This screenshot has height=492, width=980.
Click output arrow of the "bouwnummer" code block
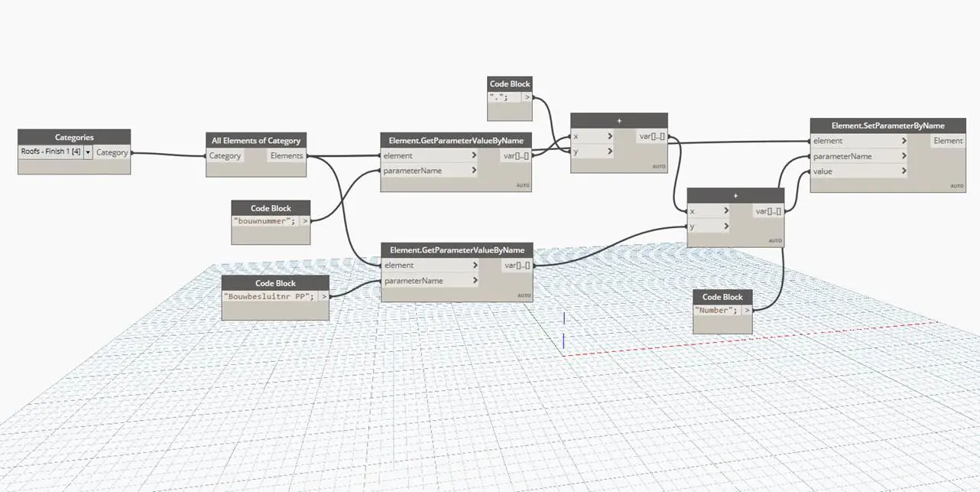pyautogui.click(x=305, y=220)
